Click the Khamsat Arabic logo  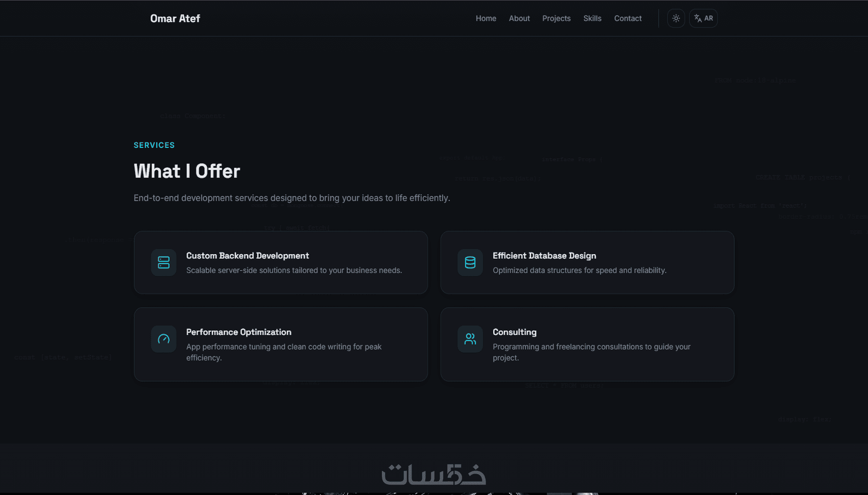point(433,474)
